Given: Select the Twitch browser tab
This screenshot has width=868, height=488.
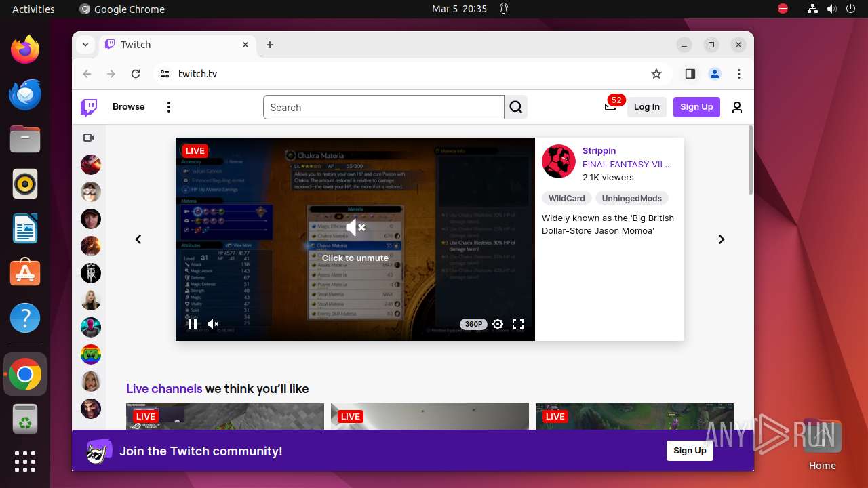Looking at the screenshot, I should (x=178, y=45).
